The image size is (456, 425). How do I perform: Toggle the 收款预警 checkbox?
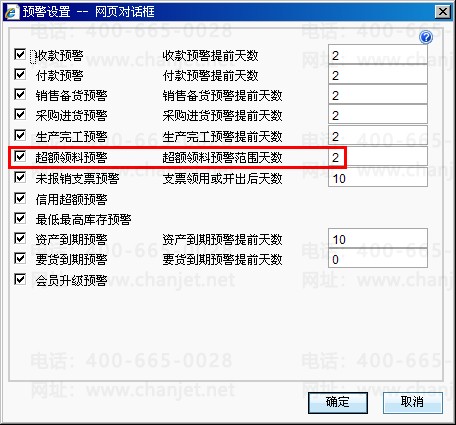[x=20, y=54]
